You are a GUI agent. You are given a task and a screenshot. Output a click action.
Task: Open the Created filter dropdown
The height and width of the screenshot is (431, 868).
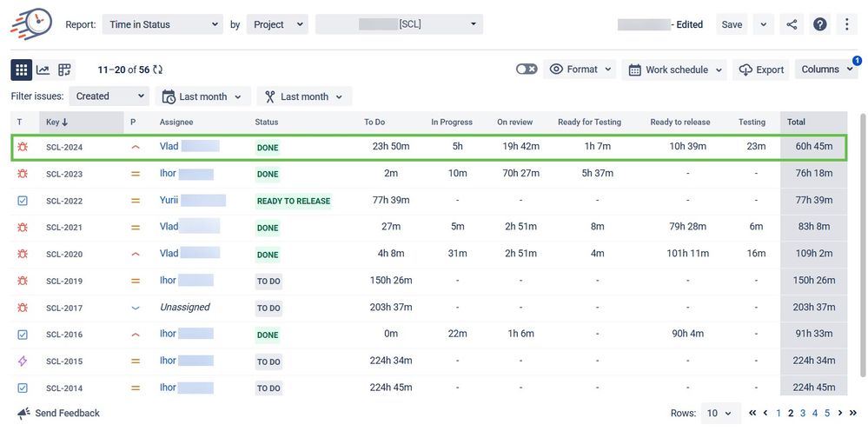(x=109, y=96)
